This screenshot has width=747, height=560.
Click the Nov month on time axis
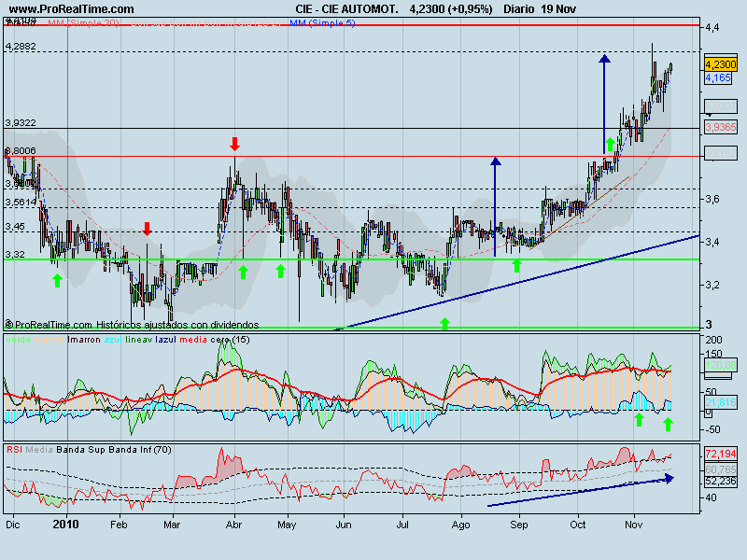(634, 525)
